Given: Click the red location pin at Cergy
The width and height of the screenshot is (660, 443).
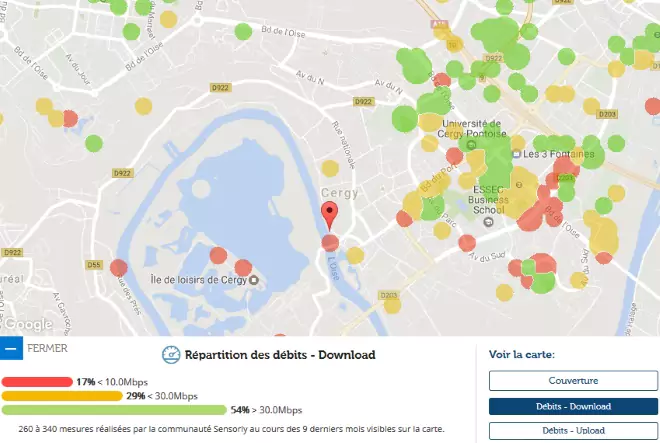Looking at the screenshot, I should pyautogui.click(x=329, y=213).
